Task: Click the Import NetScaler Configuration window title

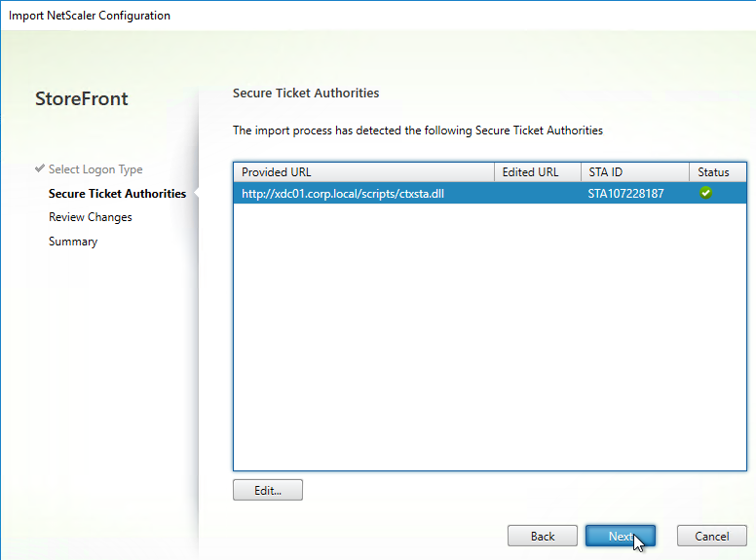Action: point(90,16)
